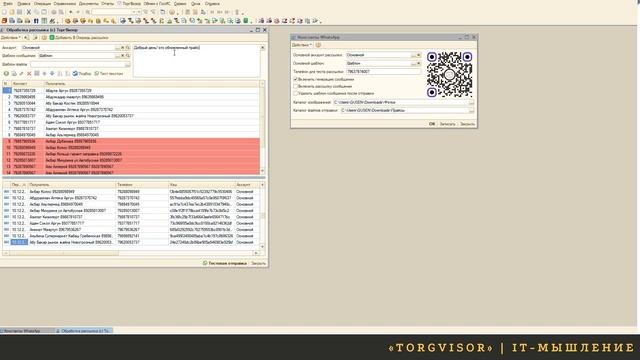Click the Хеш column header in lower table
640x360 pixels.
coord(202,185)
